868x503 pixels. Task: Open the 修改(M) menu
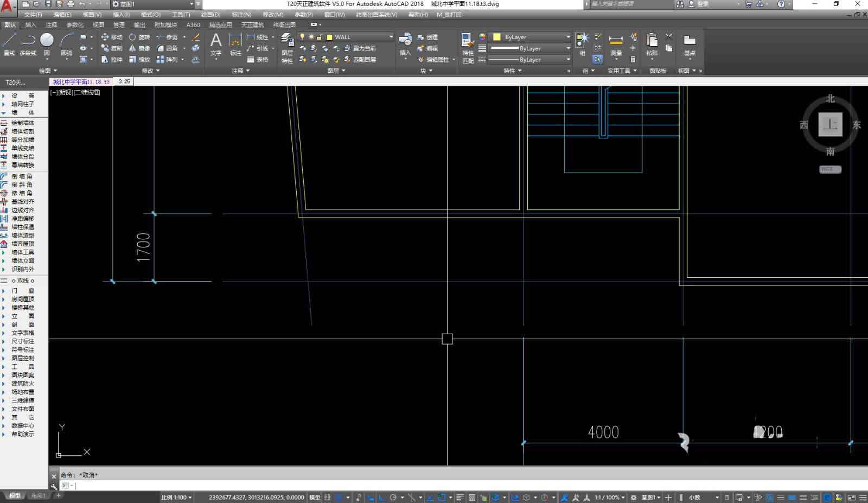pyautogui.click(x=273, y=15)
